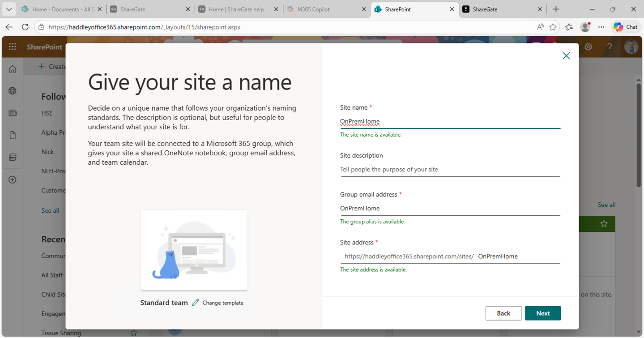This screenshot has width=644, height=338.
Task: Open browser Settings and more menu
Action: [x=601, y=27]
